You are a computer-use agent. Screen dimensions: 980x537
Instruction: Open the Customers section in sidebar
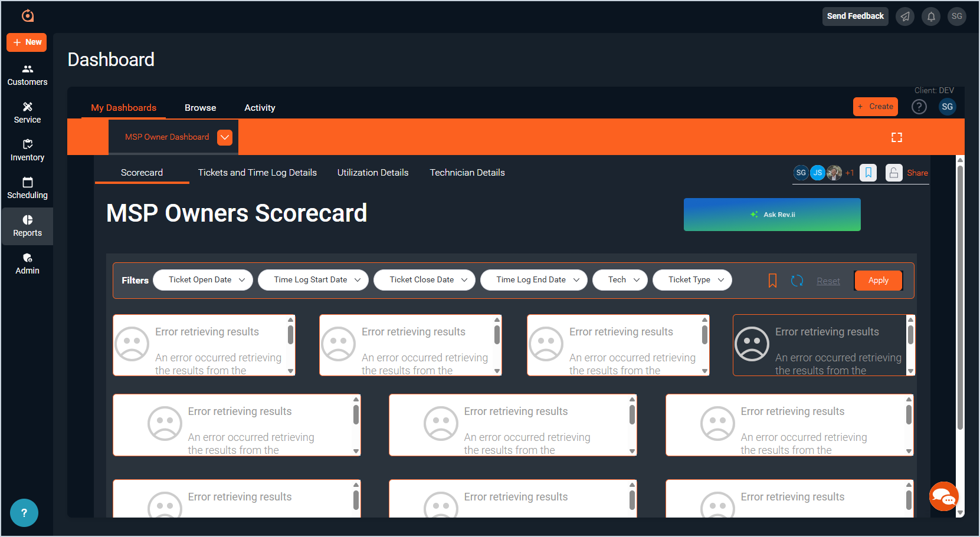click(27, 75)
